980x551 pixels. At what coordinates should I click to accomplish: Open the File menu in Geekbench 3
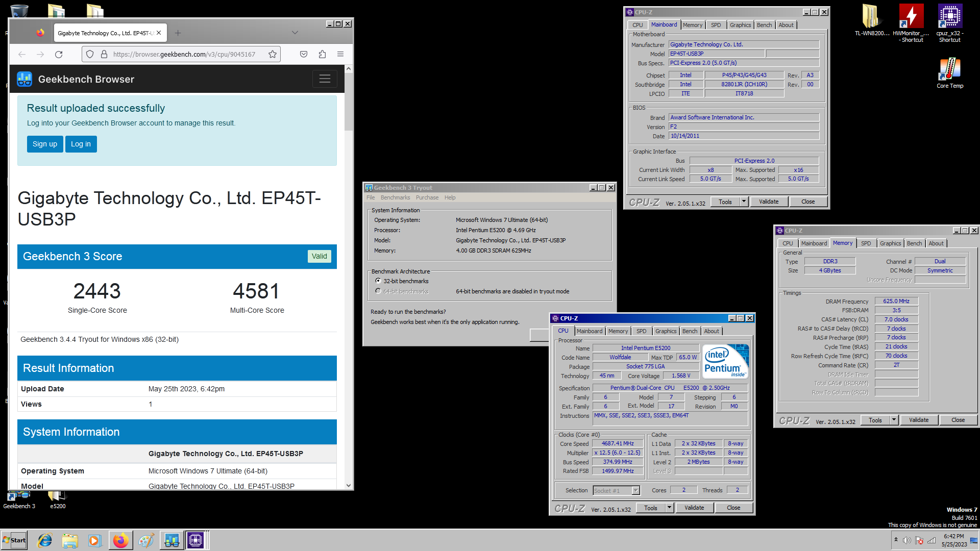[x=371, y=198]
